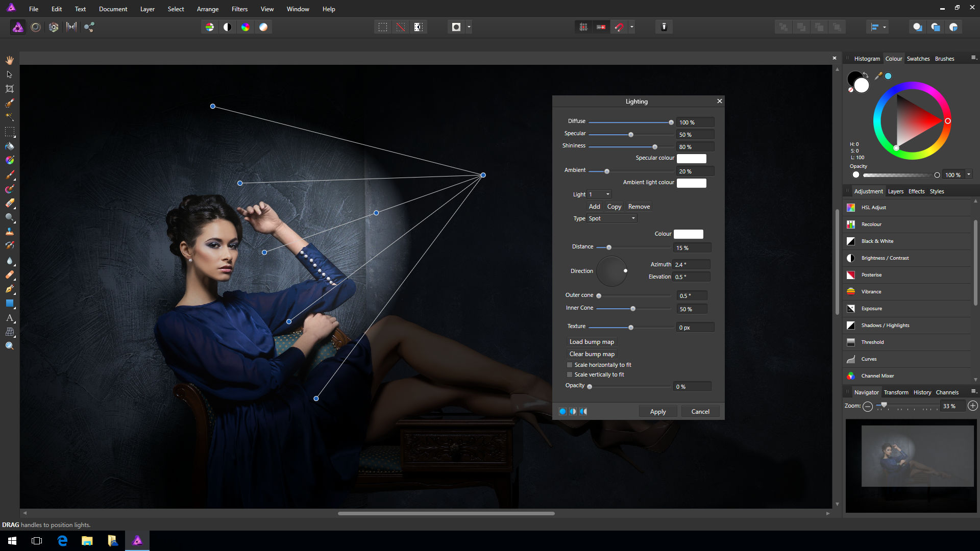This screenshot has width=980, height=551.
Task: Select the HSL Adjust adjustment icon
Action: coord(851,207)
